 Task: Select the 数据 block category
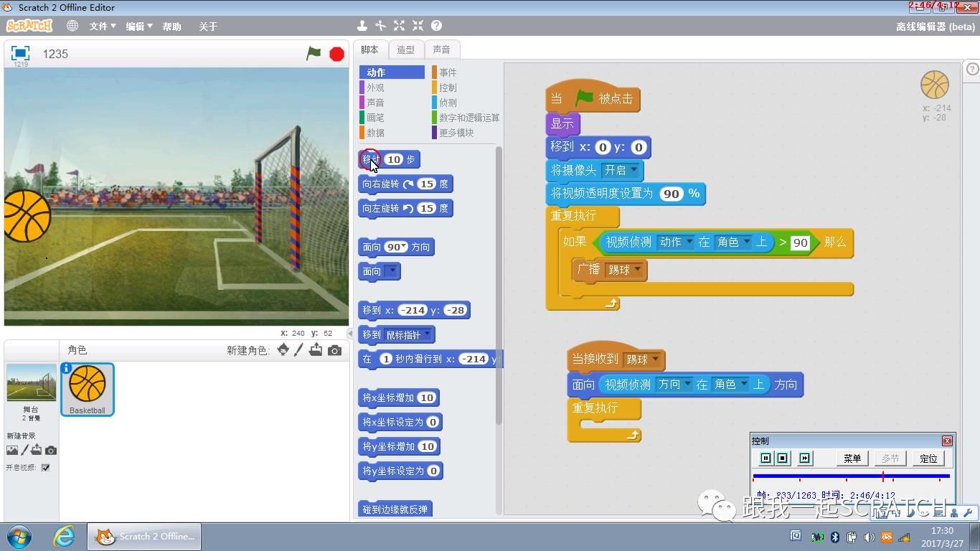click(391, 133)
